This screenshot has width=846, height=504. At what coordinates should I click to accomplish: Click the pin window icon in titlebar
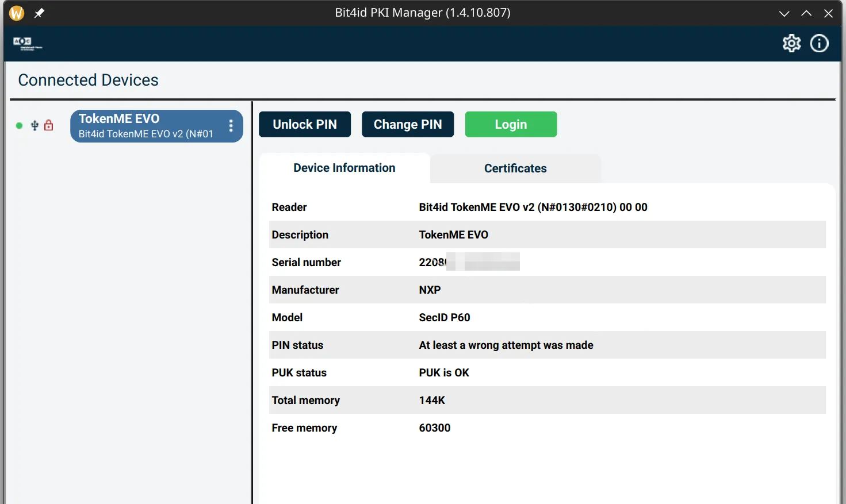[x=39, y=13]
